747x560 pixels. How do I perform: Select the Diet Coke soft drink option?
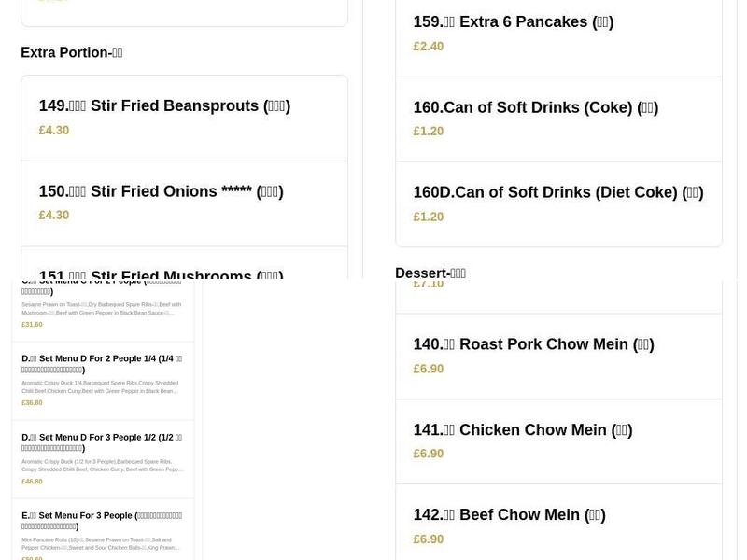557,192
